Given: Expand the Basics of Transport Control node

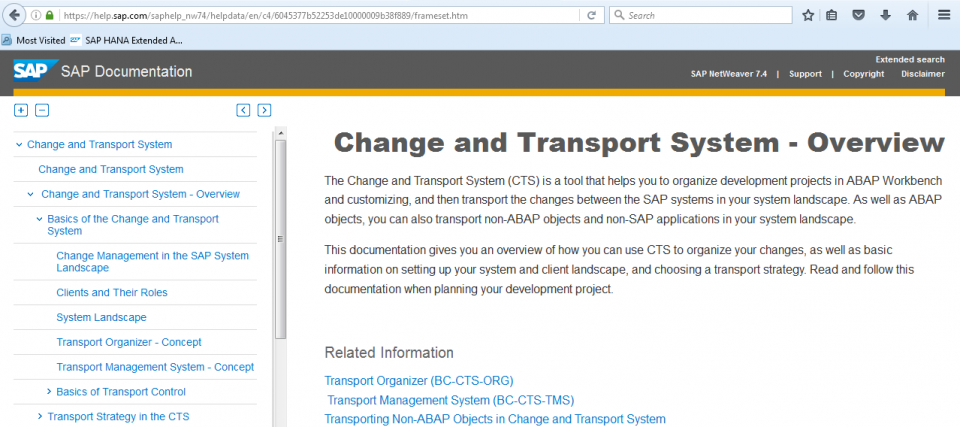Looking at the screenshot, I should [x=49, y=392].
